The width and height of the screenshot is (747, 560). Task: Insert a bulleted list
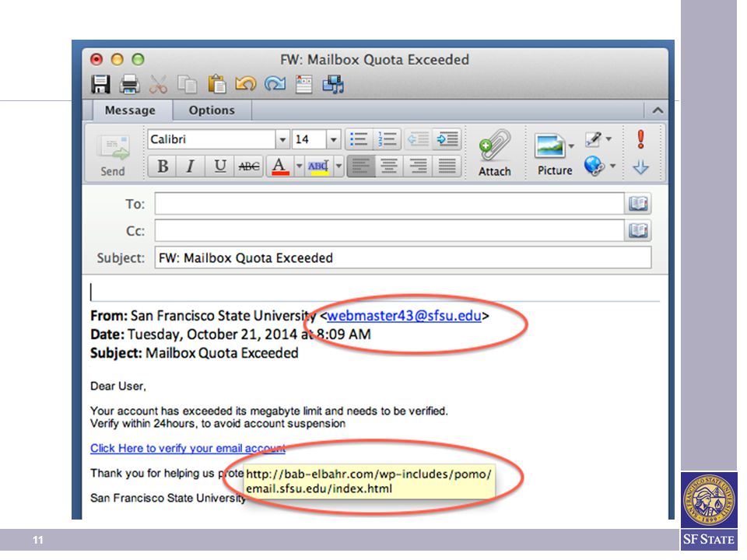[x=358, y=139]
